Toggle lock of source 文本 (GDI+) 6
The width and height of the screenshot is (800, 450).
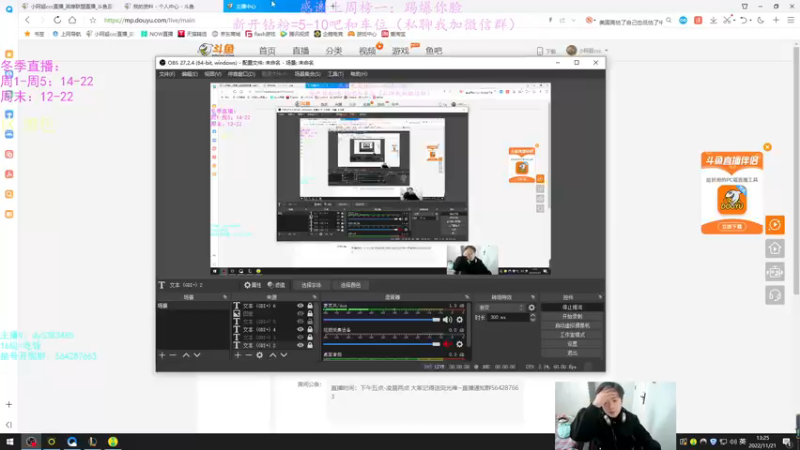pos(310,306)
